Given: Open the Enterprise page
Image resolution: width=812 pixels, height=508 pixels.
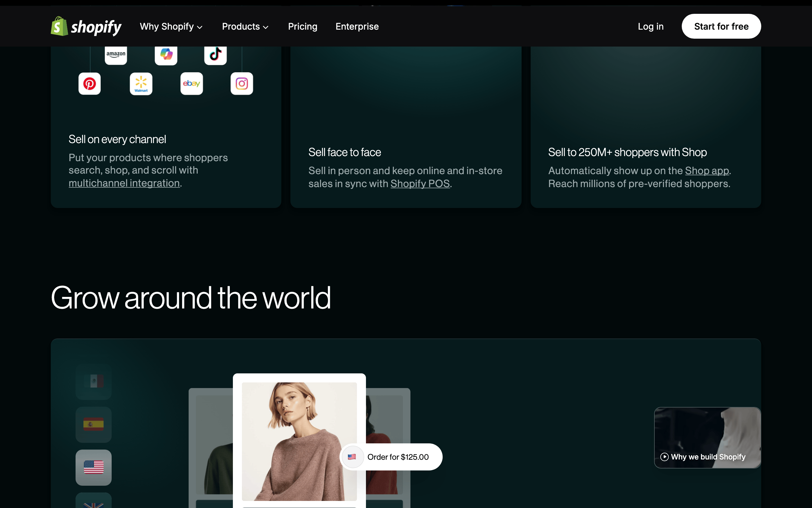Looking at the screenshot, I should [x=357, y=27].
